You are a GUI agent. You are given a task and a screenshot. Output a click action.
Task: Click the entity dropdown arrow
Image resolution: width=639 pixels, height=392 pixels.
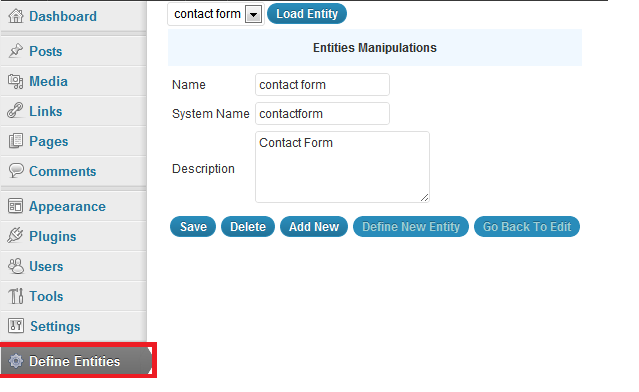pos(253,15)
